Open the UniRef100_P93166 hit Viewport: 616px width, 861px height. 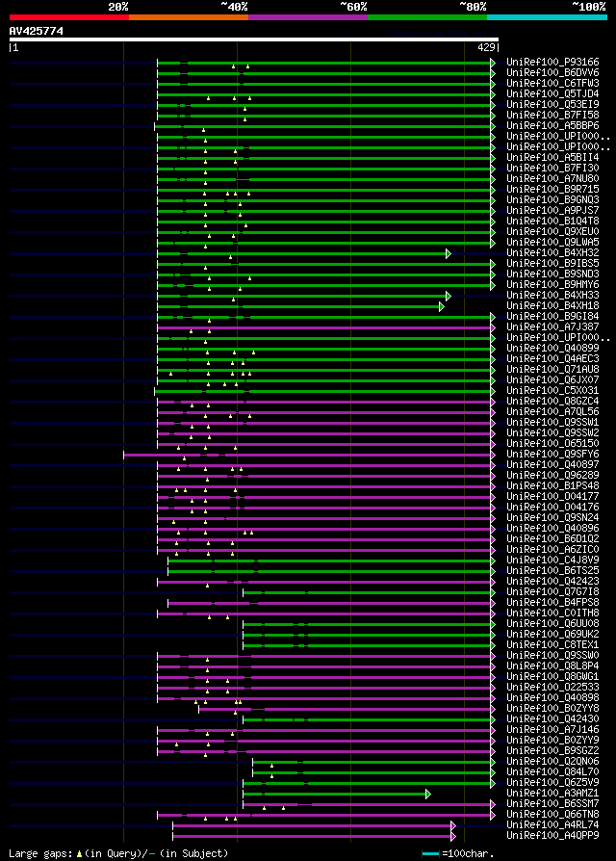[552, 62]
